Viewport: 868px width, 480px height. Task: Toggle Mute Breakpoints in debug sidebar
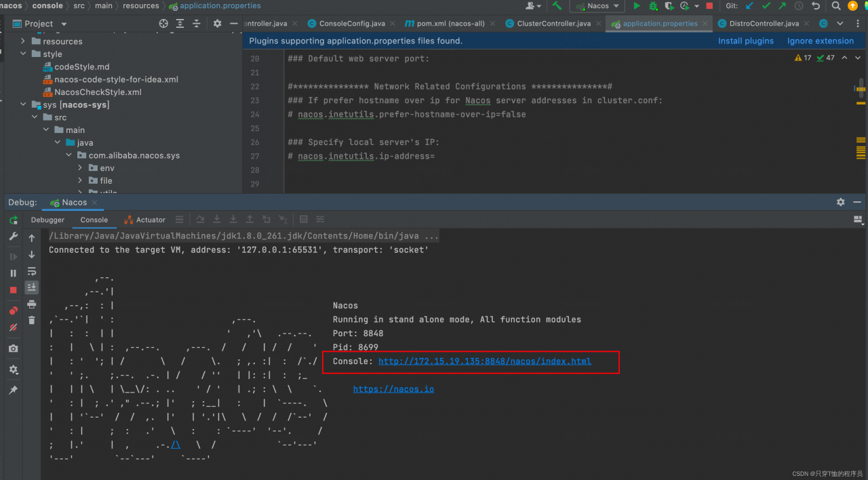tap(13, 327)
